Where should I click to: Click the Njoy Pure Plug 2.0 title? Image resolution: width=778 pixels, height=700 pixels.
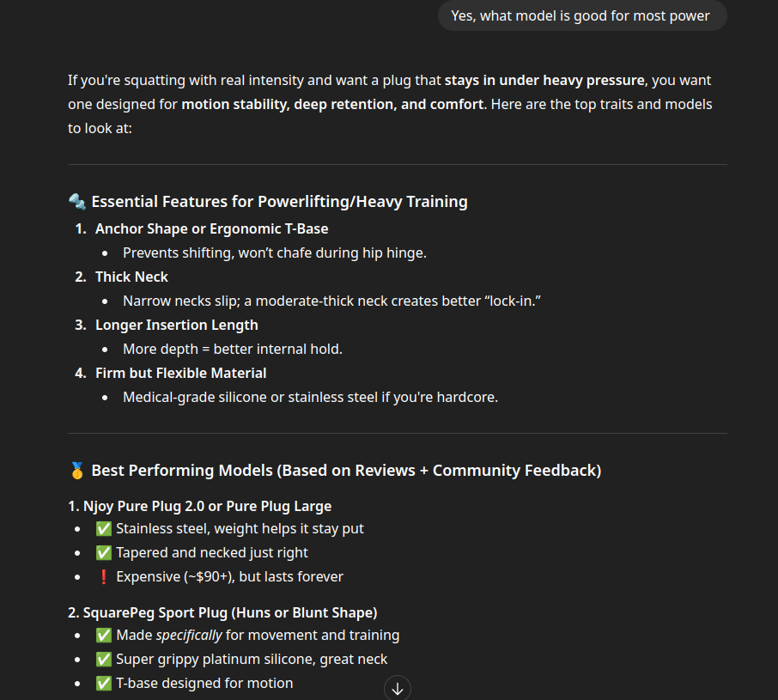[x=199, y=506]
